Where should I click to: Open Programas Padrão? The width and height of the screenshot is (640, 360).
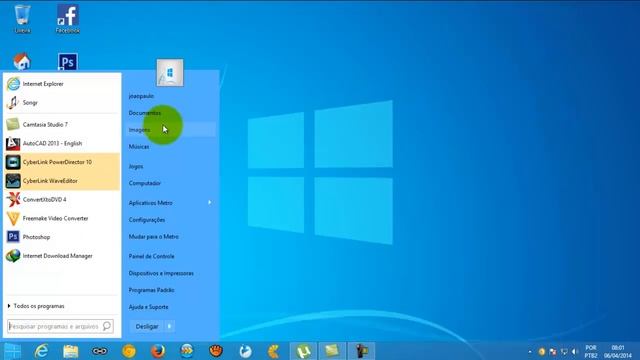coord(151,290)
